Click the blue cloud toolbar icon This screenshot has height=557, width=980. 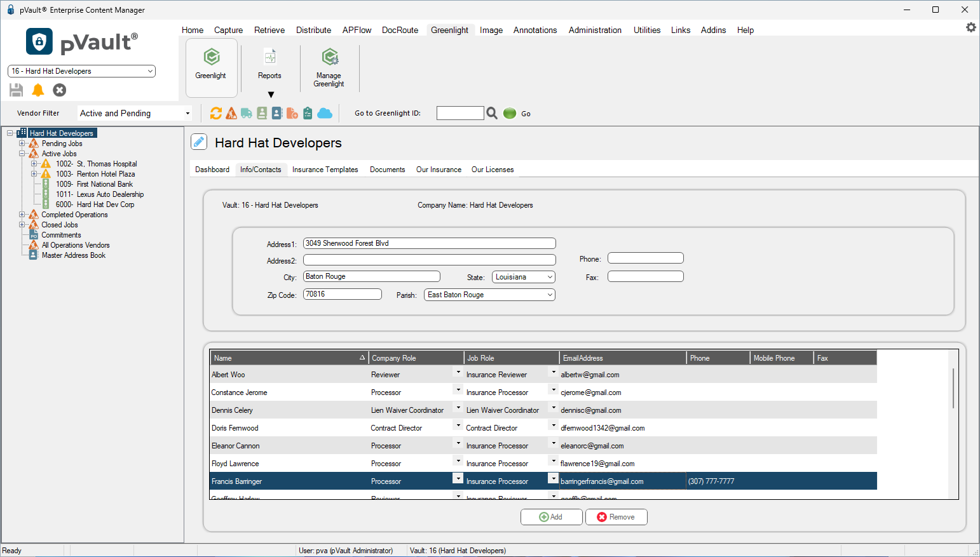point(325,113)
